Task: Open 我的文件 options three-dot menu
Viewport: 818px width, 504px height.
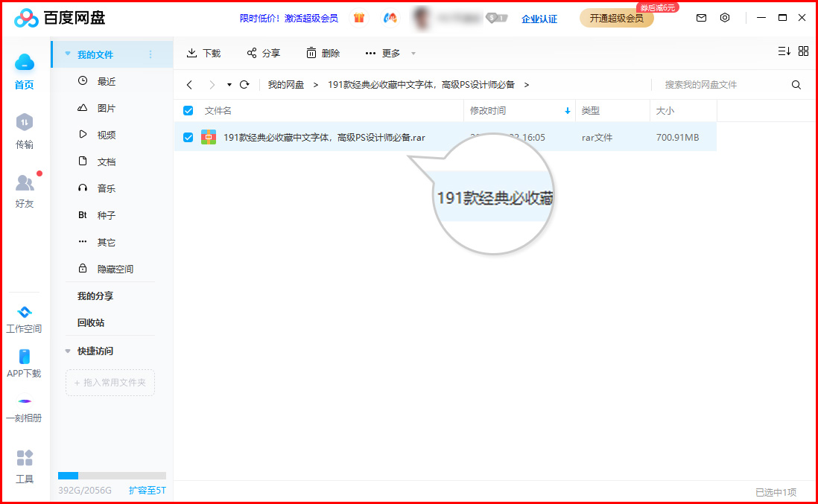Action: coord(150,54)
